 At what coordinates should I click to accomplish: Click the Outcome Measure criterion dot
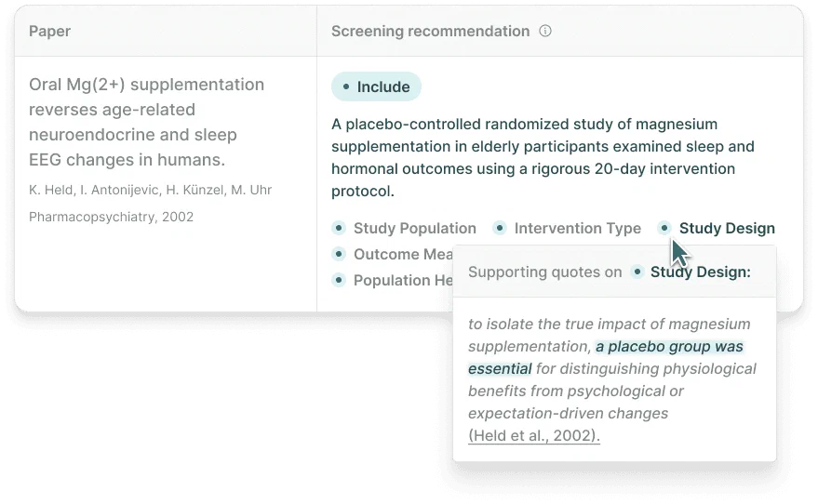click(x=339, y=254)
